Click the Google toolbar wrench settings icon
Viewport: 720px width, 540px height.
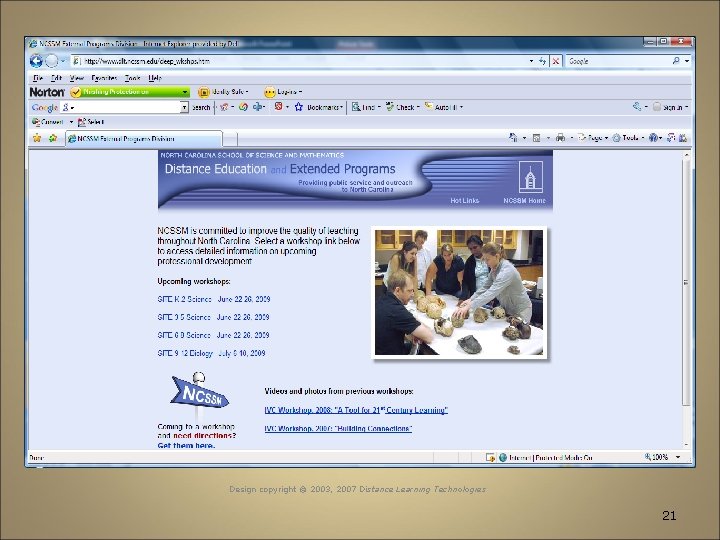pyautogui.click(x=637, y=107)
